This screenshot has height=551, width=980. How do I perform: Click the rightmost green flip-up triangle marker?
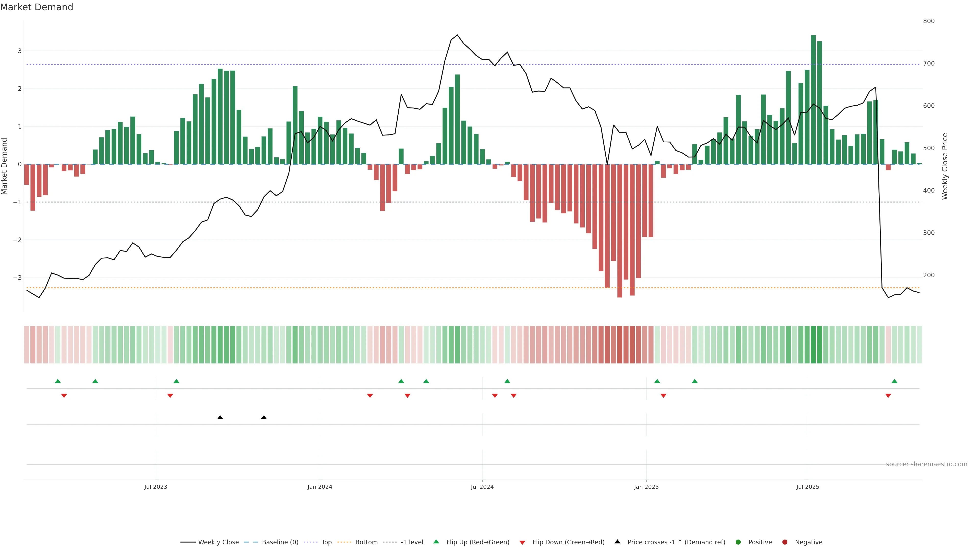coord(895,381)
